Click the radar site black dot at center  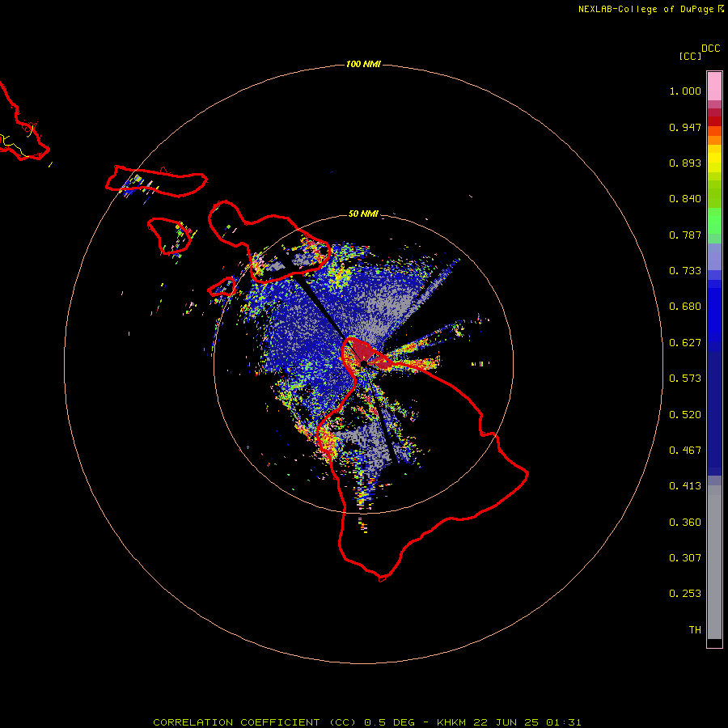pos(363,363)
